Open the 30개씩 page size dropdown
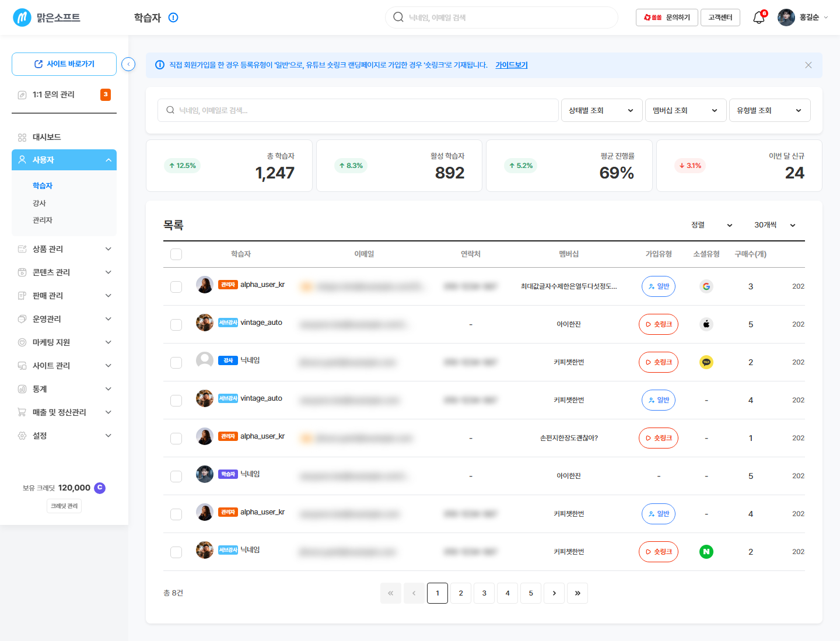Screen dimensions: 840x641 (775, 225)
